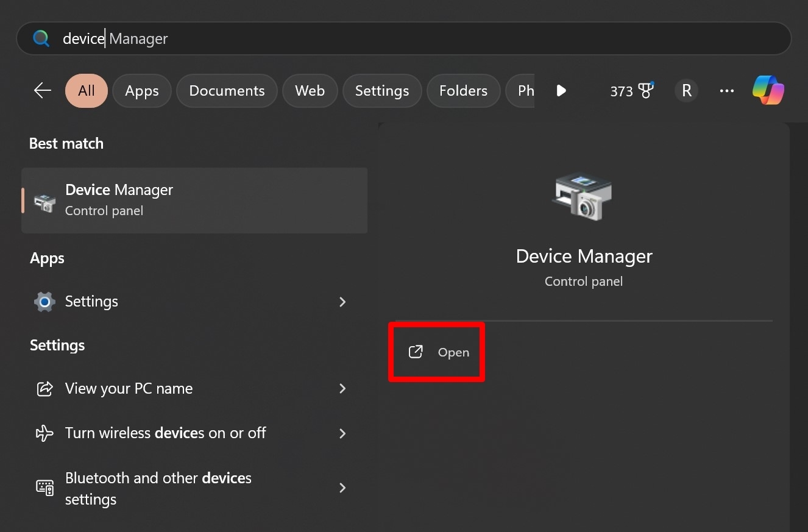Open Device Manager best match result
808x532 pixels.
(x=194, y=200)
